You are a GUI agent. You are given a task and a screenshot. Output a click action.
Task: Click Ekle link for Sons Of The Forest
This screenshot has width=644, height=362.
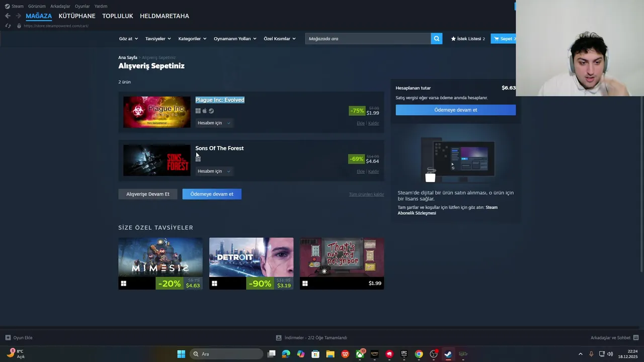pyautogui.click(x=361, y=171)
